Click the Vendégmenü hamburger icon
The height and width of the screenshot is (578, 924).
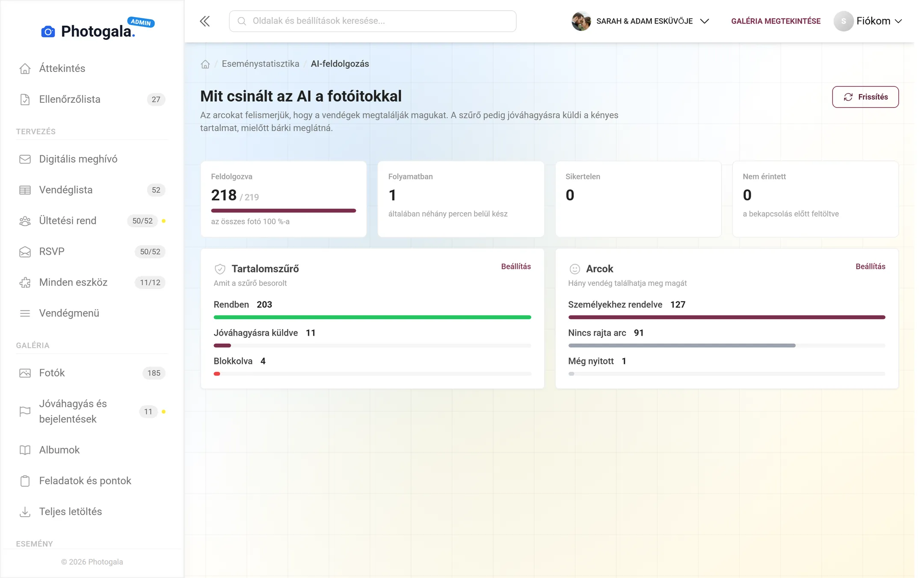click(25, 313)
